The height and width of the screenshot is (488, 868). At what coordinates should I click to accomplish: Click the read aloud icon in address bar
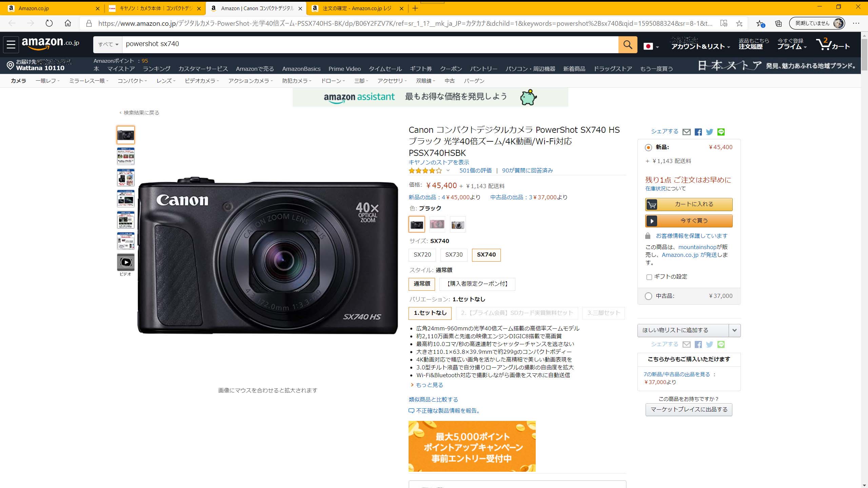(x=724, y=23)
